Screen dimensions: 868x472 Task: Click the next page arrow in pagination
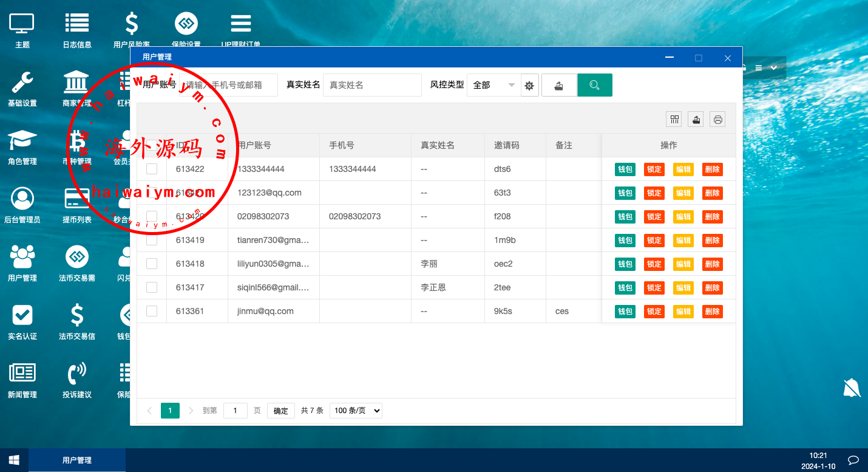191,411
